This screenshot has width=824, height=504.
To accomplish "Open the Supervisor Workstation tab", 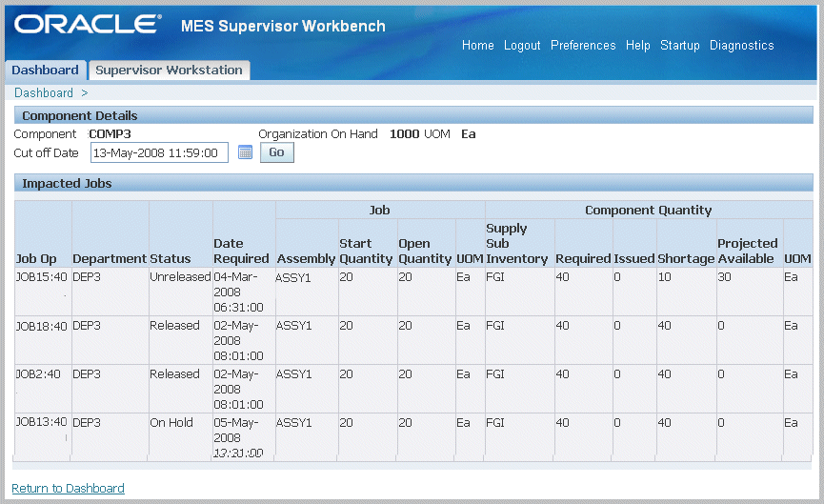I will [x=170, y=70].
